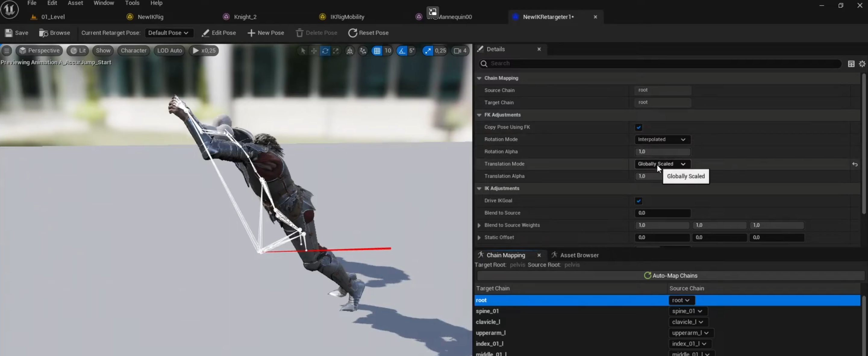868x356 pixels.
Task: Toggle grid snapping icon in viewport
Action: coord(377,51)
